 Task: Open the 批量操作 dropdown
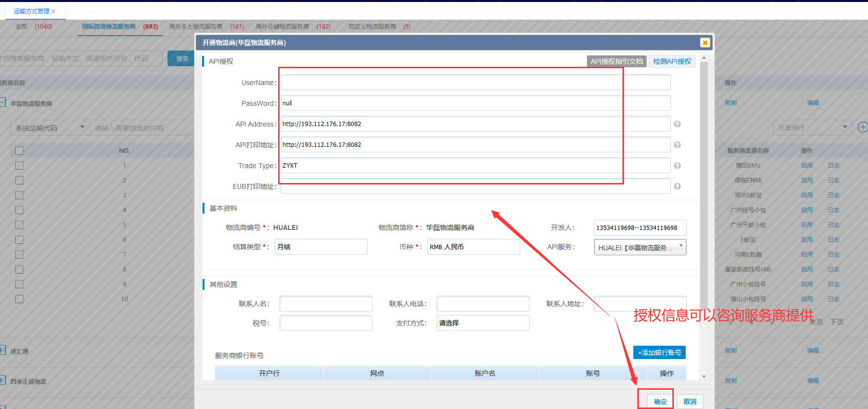tap(812, 128)
